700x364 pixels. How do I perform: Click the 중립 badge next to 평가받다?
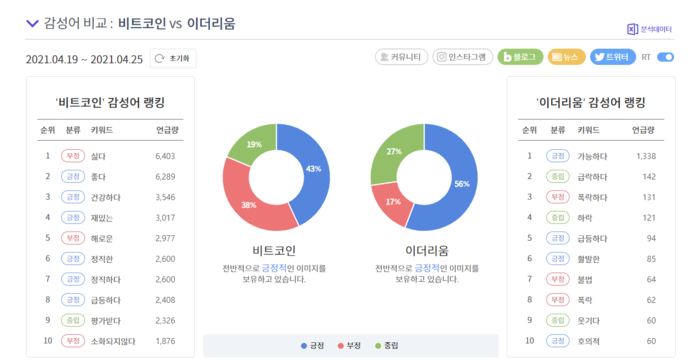[x=73, y=320]
